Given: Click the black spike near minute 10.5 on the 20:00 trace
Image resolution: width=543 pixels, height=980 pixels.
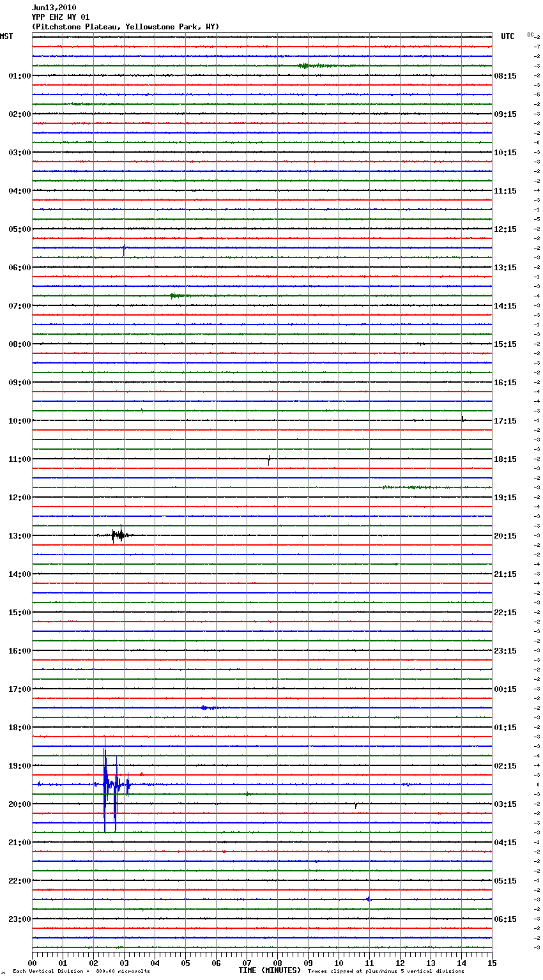Looking at the screenshot, I should tap(356, 806).
